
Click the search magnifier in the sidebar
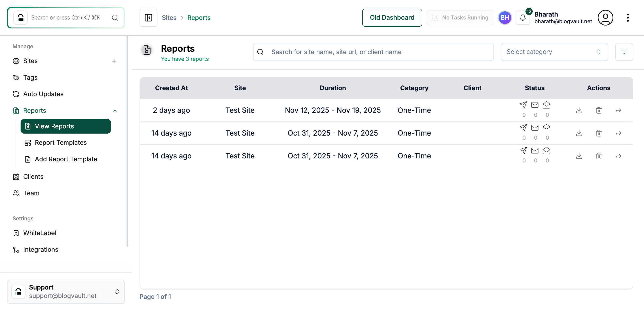tap(115, 17)
